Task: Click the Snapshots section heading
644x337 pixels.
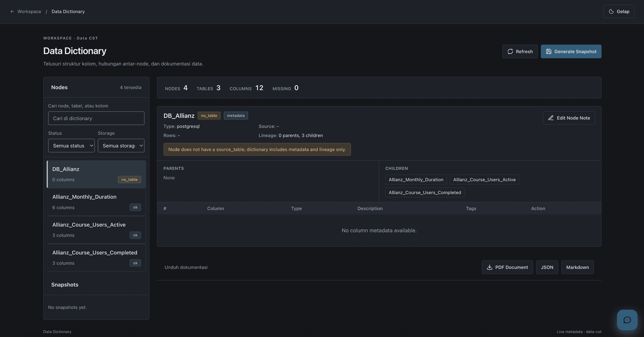Action: coord(65,285)
